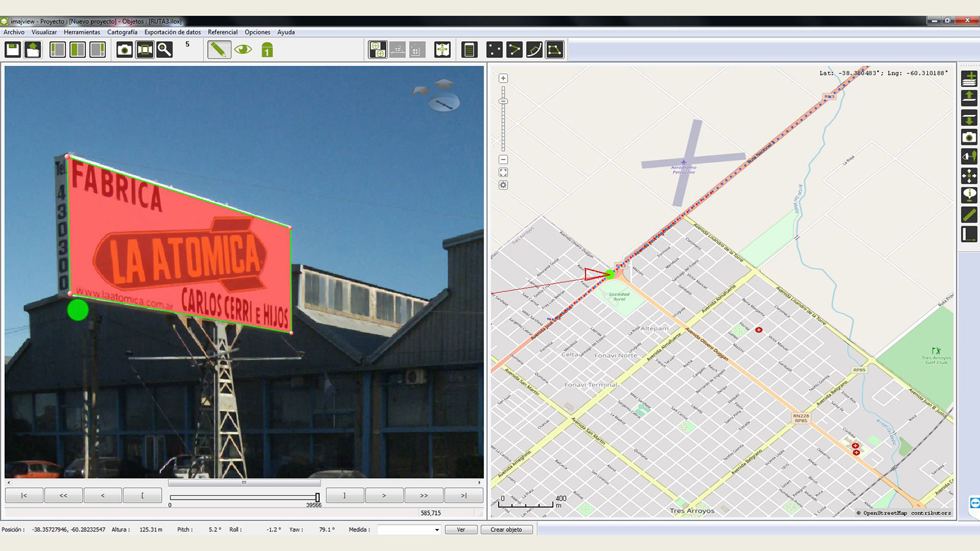The width and height of the screenshot is (980, 551).
Task: Click the info balloon icon
Action: pos(970,195)
